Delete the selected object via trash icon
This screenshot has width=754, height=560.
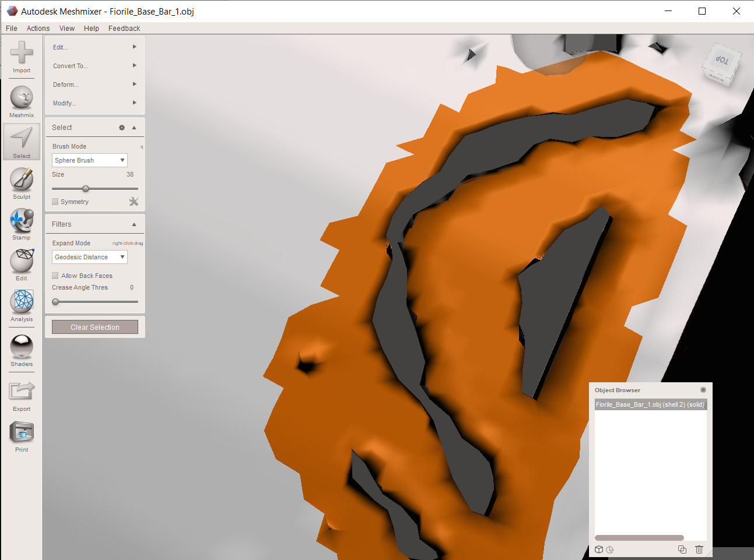coord(699,550)
